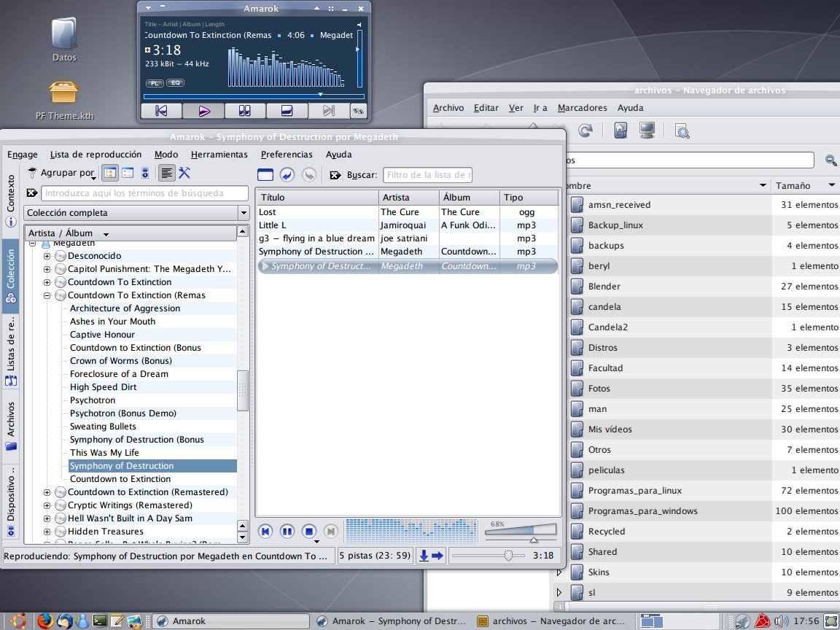Screen dimensions: 840x630
Task: Switch to Archivos sidebar tab
Action: point(10,426)
